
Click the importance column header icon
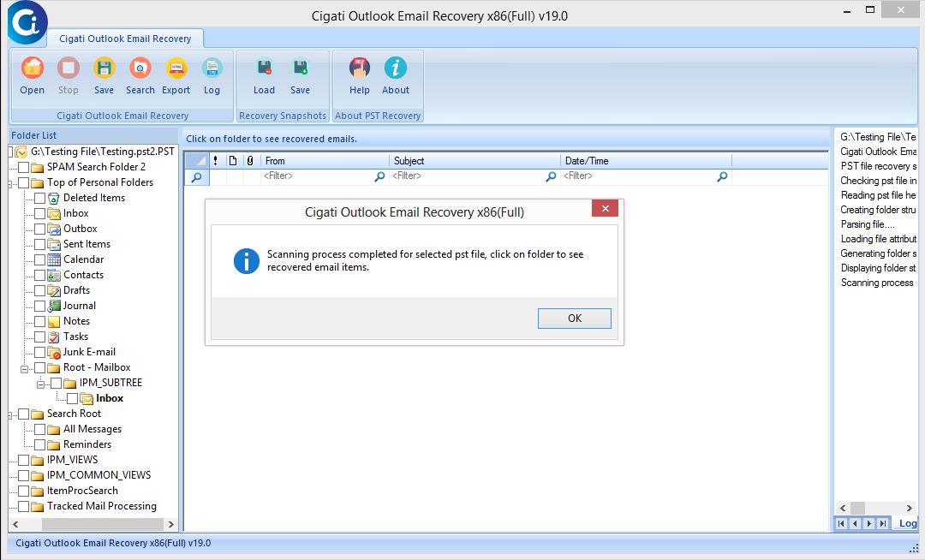[x=215, y=161]
